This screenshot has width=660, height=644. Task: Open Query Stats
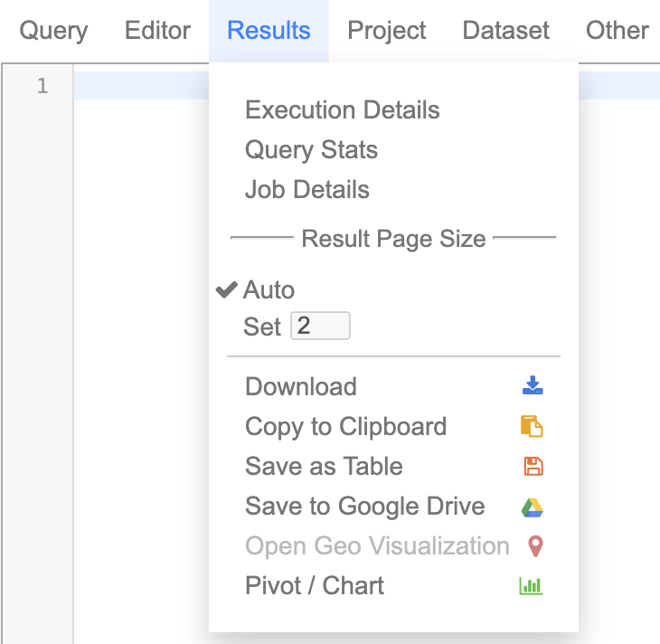(x=311, y=150)
